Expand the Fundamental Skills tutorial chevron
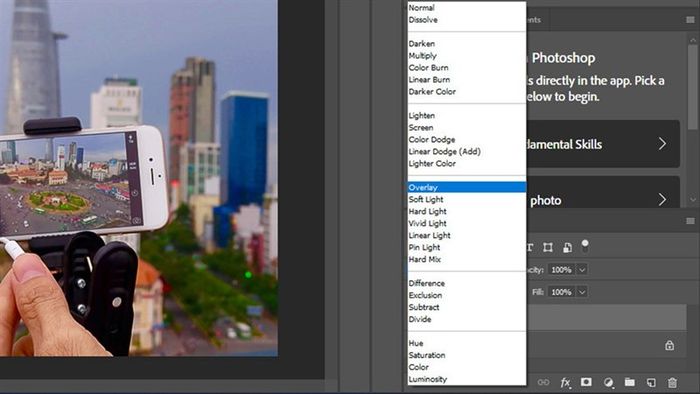The height and width of the screenshot is (394, 700). tap(662, 144)
